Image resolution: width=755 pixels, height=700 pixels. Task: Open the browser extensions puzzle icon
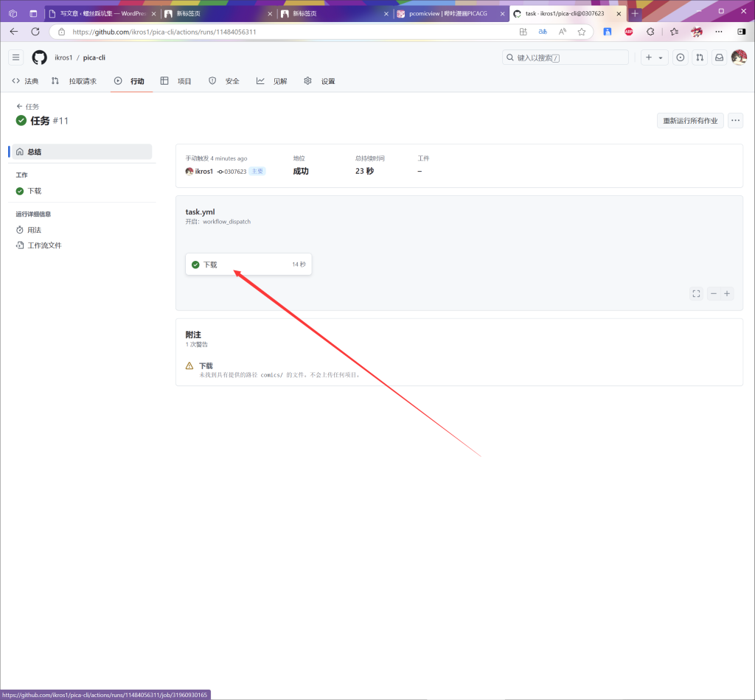point(650,32)
